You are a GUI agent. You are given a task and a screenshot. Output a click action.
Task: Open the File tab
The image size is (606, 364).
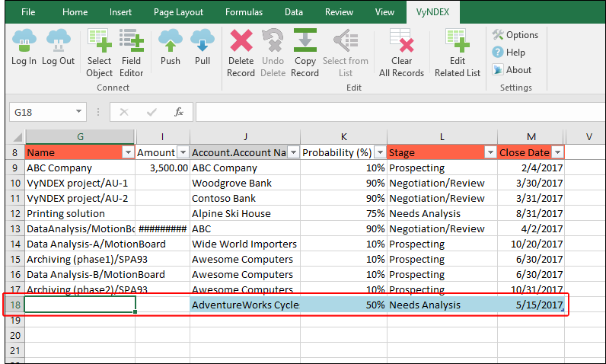click(x=28, y=12)
